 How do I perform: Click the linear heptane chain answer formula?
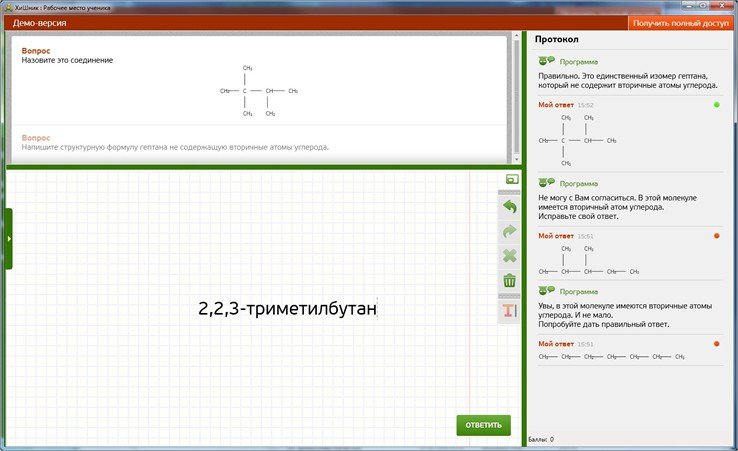point(611,357)
